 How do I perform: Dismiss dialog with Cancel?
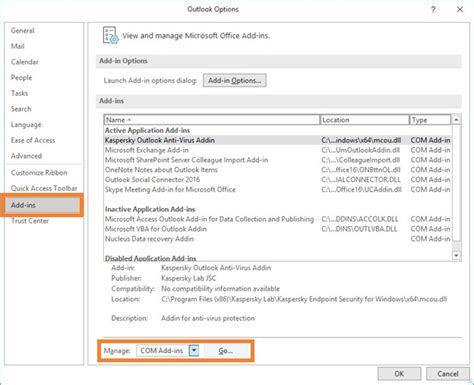tap(448, 374)
